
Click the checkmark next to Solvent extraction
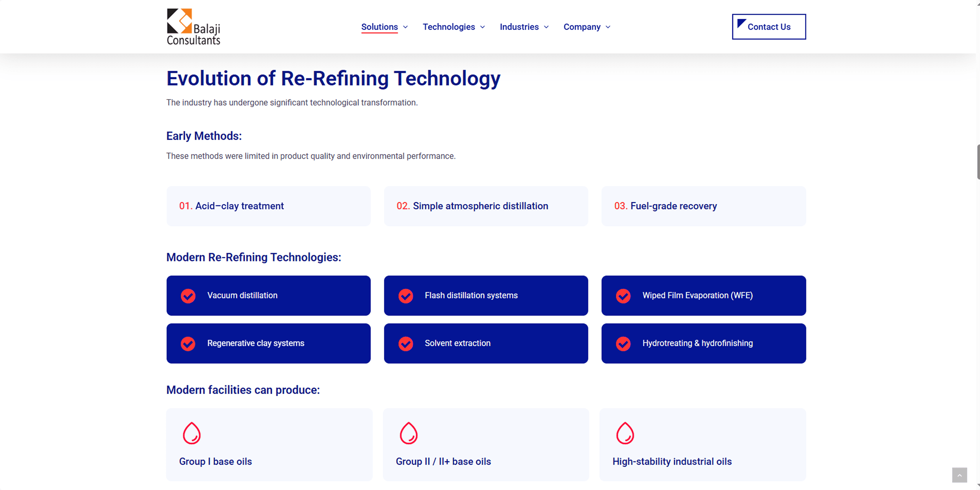click(405, 344)
